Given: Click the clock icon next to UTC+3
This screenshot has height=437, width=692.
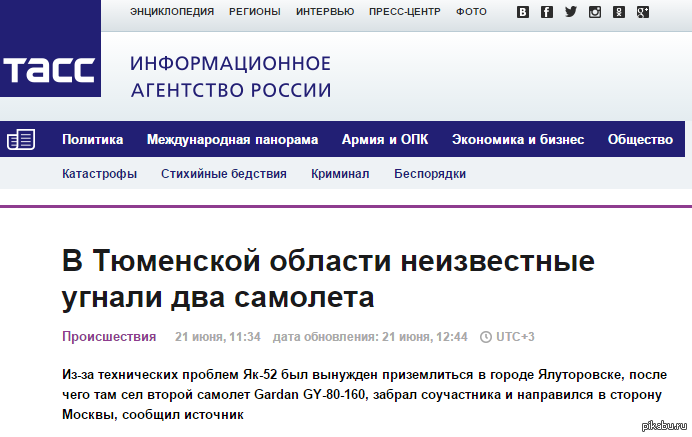Looking at the screenshot, I should click(x=486, y=337).
